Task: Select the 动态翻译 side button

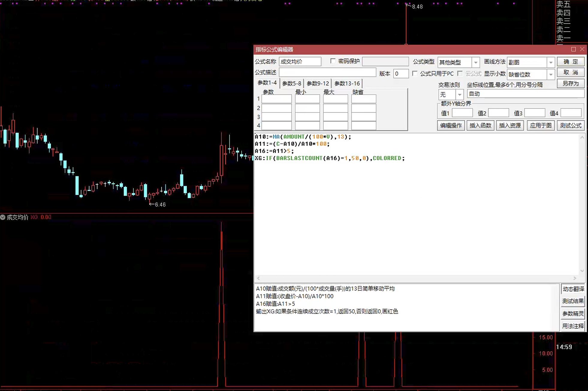Action: [x=573, y=289]
